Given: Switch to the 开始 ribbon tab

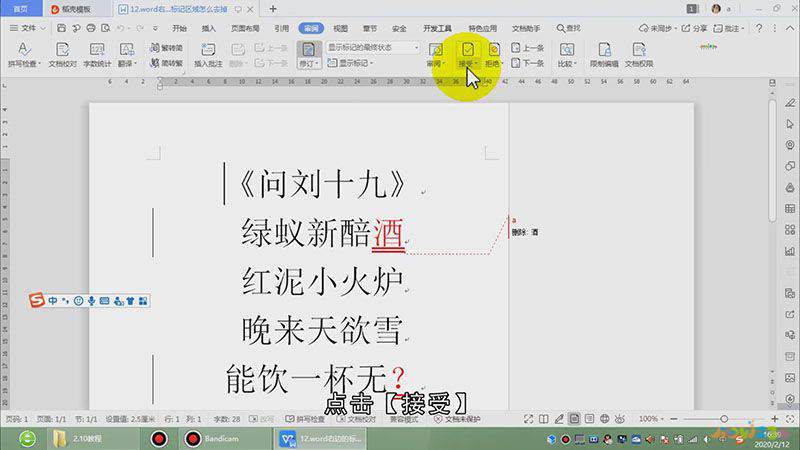Looking at the screenshot, I should pyautogui.click(x=179, y=28).
